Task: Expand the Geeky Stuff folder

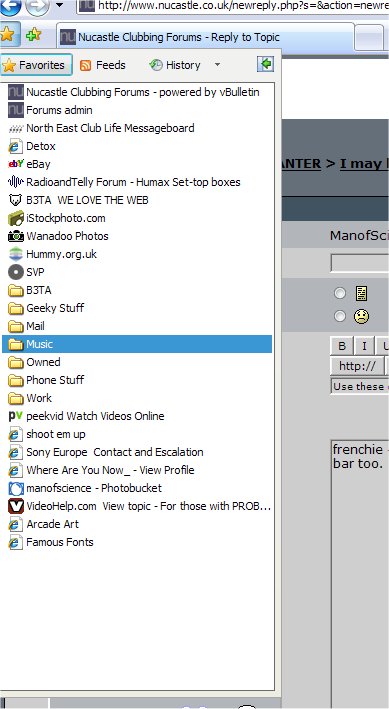Action: [x=46, y=308]
